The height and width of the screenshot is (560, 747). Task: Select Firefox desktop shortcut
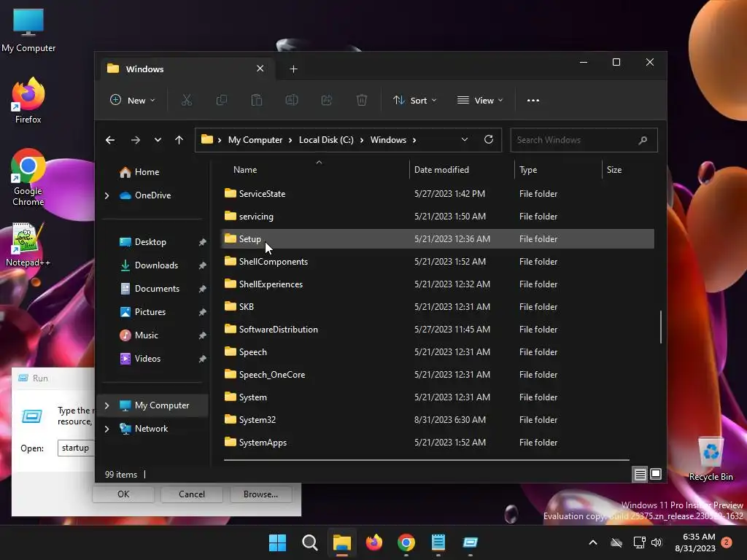click(28, 101)
